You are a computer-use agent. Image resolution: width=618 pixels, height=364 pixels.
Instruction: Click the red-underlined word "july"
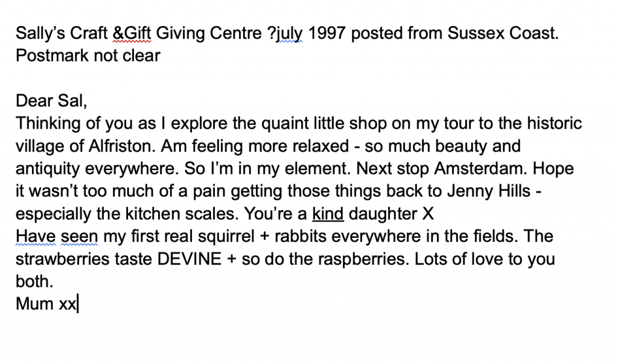click(290, 34)
